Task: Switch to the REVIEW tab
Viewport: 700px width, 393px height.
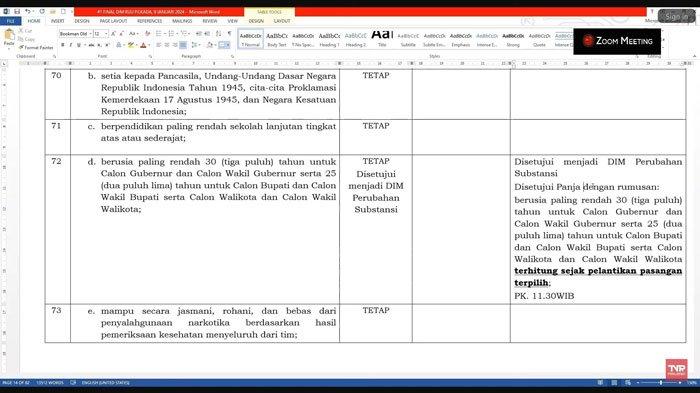Action: point(210,21)
